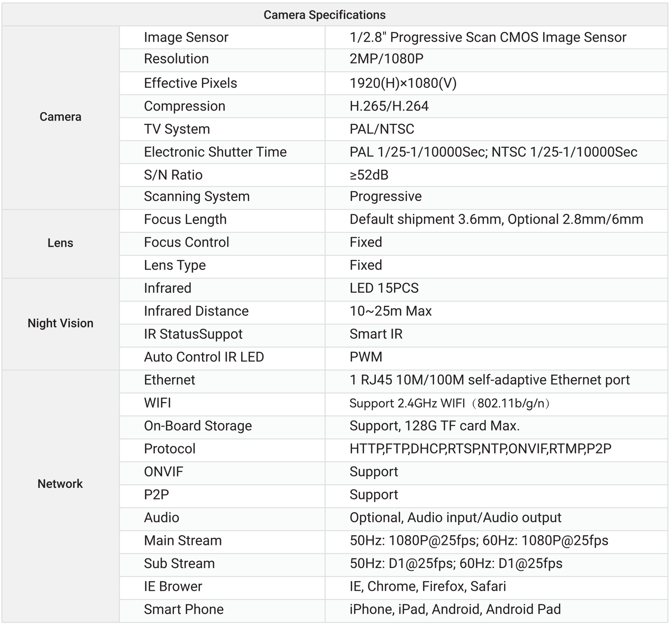
Task: Select the On-Board Storage label
Action: coord(198,426)
